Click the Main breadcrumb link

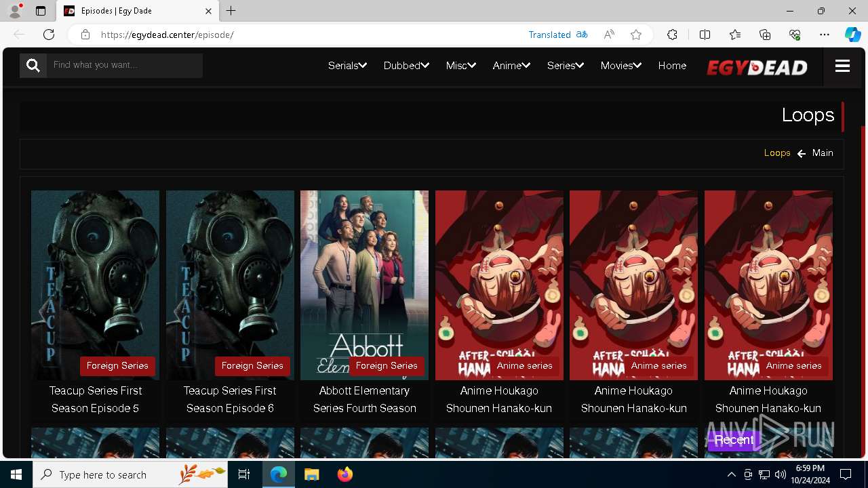[823, 153]
